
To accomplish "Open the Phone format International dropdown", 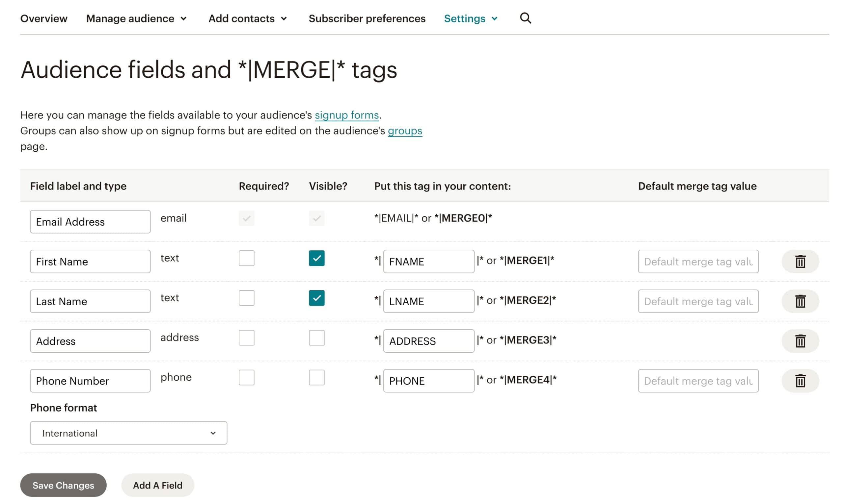I will coord(128,433).
